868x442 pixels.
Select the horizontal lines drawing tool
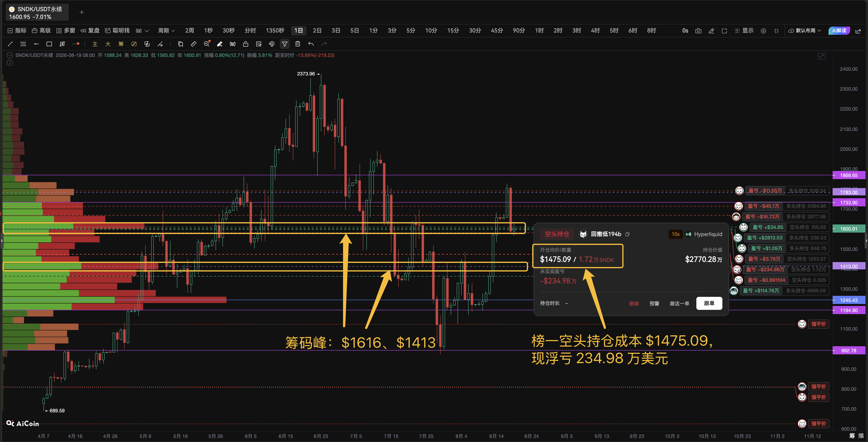[23, 44]
